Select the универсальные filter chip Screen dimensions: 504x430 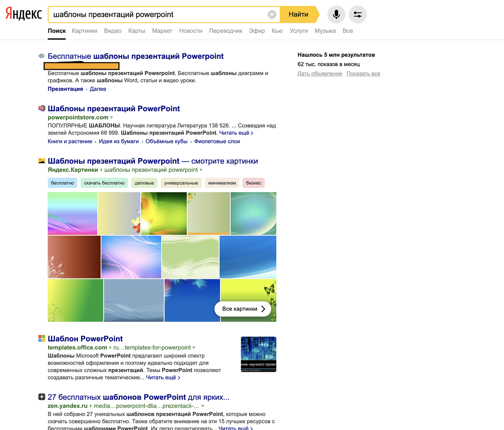[181, 183]
